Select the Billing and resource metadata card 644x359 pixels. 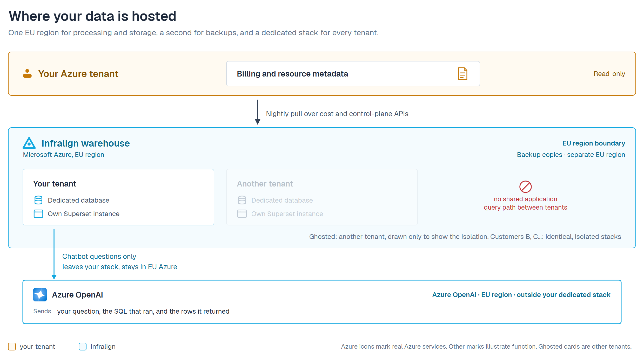pos(353,74)
